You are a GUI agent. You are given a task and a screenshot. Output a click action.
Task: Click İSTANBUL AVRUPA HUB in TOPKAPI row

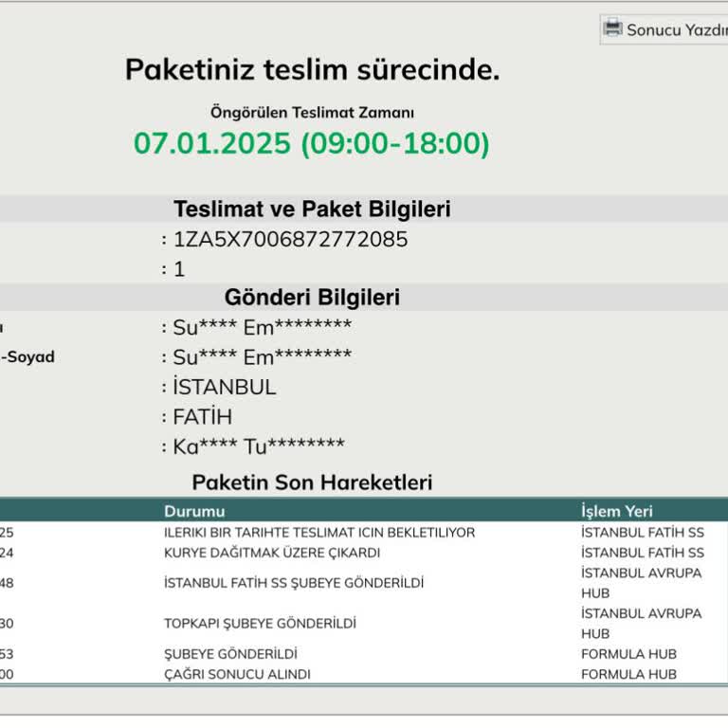tap(641, 624)
